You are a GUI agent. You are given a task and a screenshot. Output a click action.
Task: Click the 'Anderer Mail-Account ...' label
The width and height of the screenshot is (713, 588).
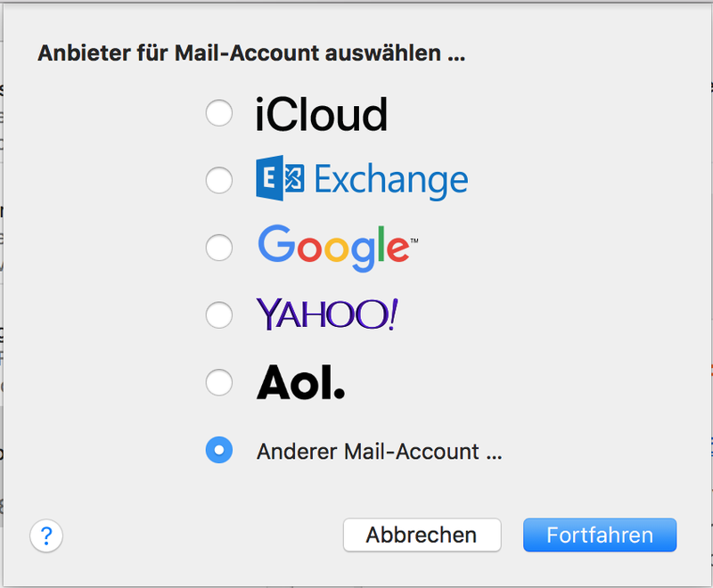(379, 452)
